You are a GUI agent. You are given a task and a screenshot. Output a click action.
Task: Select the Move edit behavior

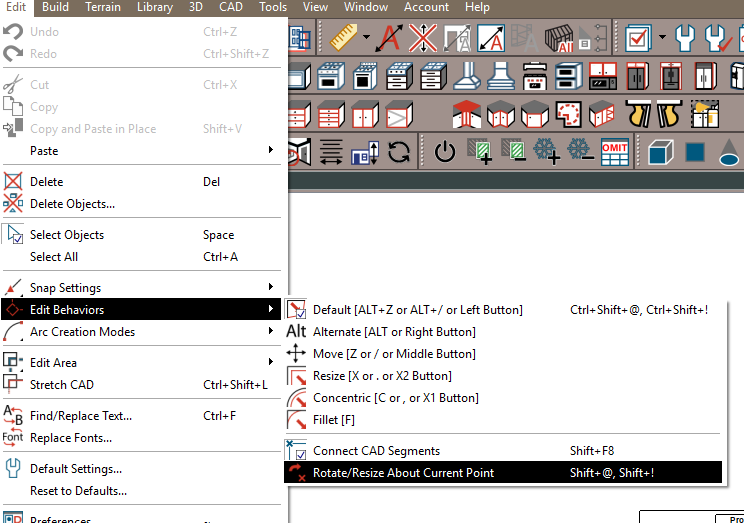pyautogui.click(x=394, y=354)
